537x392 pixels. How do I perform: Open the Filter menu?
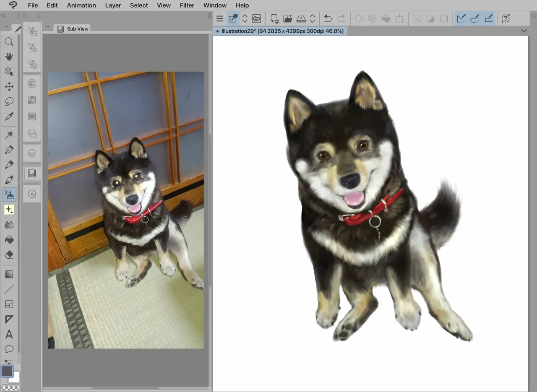coord(187,5)
